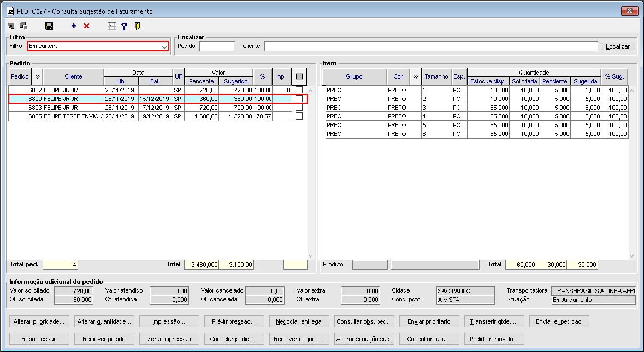Click the blue question mark help icon
The image size is (644, 352).
(x=124, y=26)
